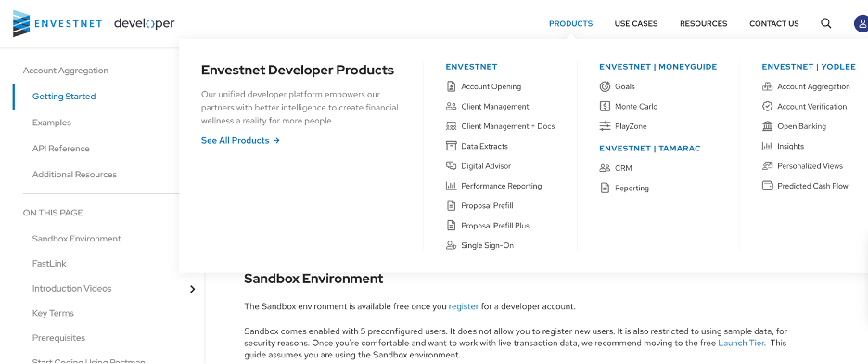Click the Account Opening product icon
The image size is (868, 364).
pos(451,86)
